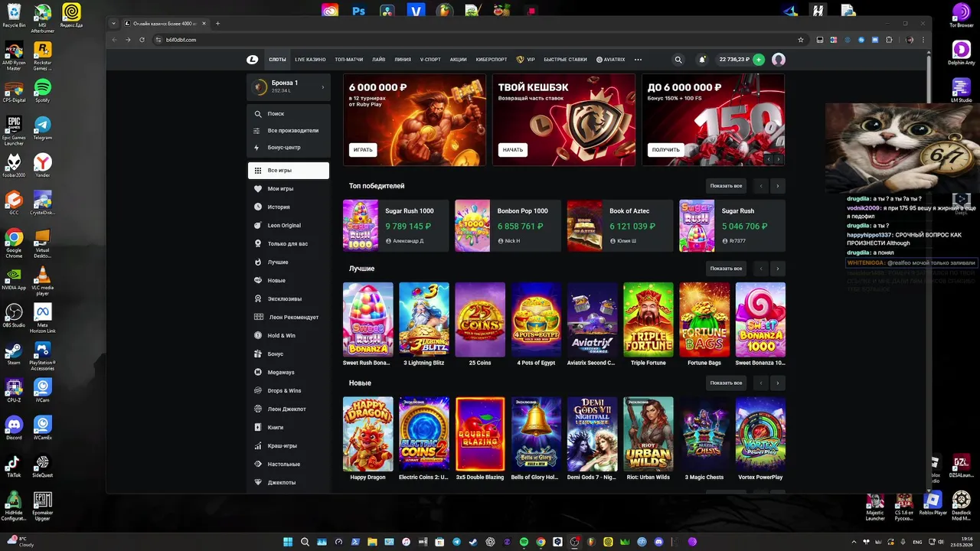The height and width of the screenshot is (551, 980).
Task: Open Tor Browser desktop shortcut
Action: coord(961,15)
